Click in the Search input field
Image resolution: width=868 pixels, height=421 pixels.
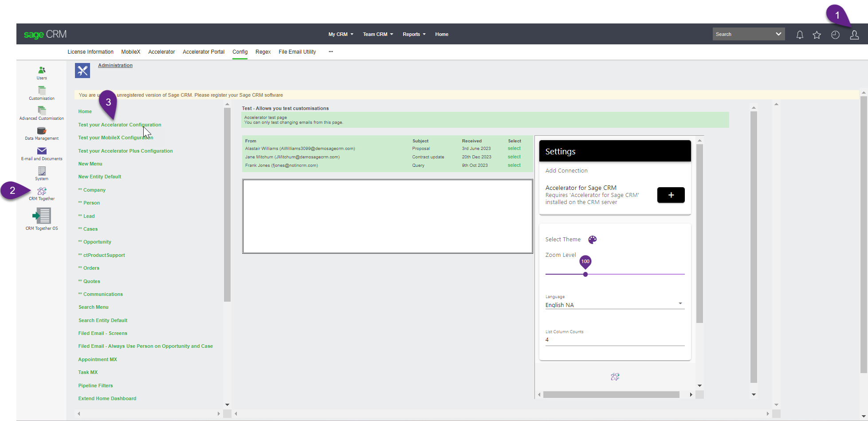coord(742,34)
